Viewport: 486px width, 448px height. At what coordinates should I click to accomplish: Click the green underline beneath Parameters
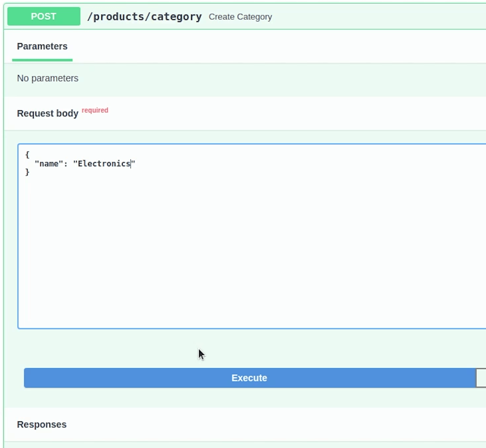click(42, 60)
